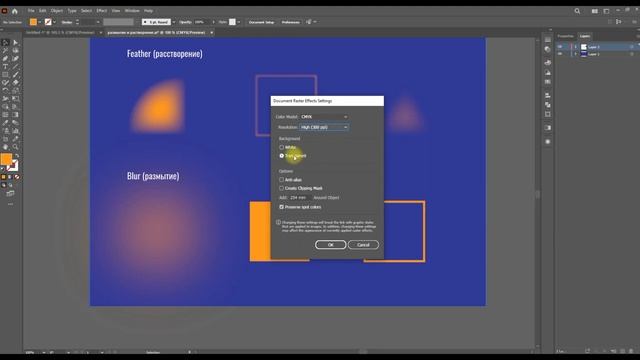The width and height of the screenshot is (640, 360).
Task: Select the Pen tool
Action: coord(5,59)
